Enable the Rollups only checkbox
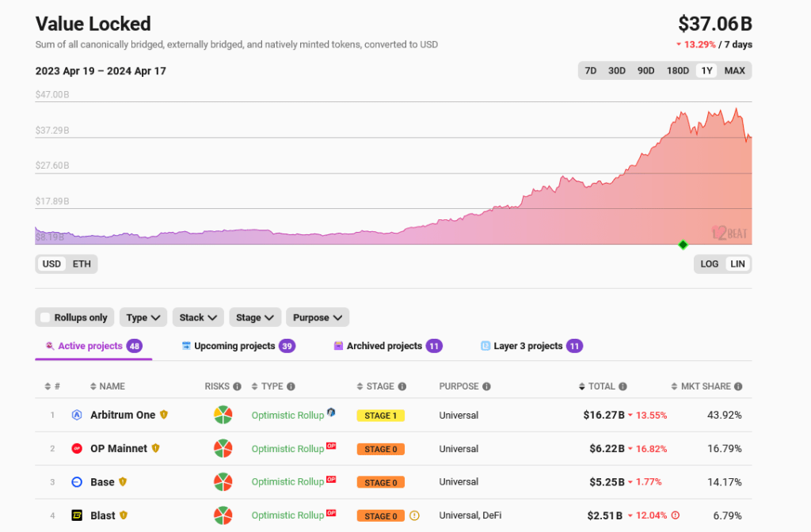811x532 pixels. [46, 317]
